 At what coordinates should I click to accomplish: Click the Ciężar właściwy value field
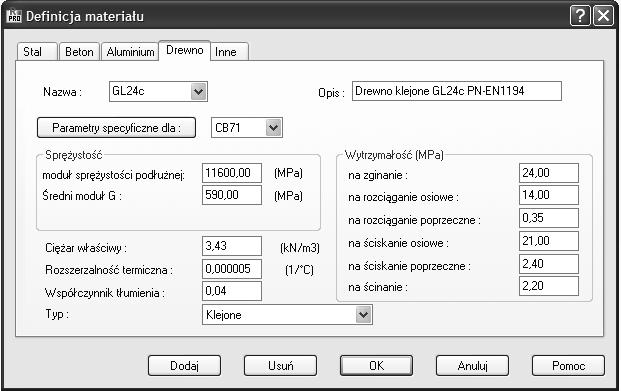point(232,246)
